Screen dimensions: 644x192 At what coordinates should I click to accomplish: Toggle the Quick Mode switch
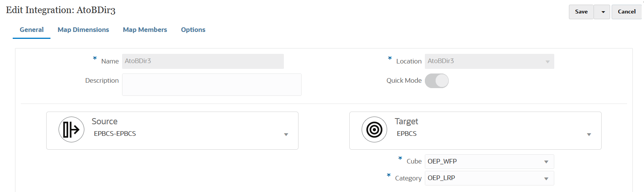pos(437,81)
